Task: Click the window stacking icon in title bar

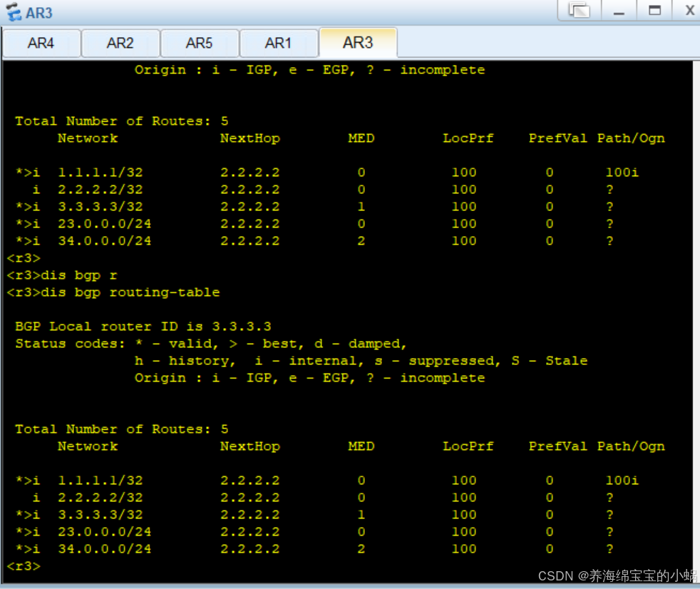Action: click(x=579, y=10)
